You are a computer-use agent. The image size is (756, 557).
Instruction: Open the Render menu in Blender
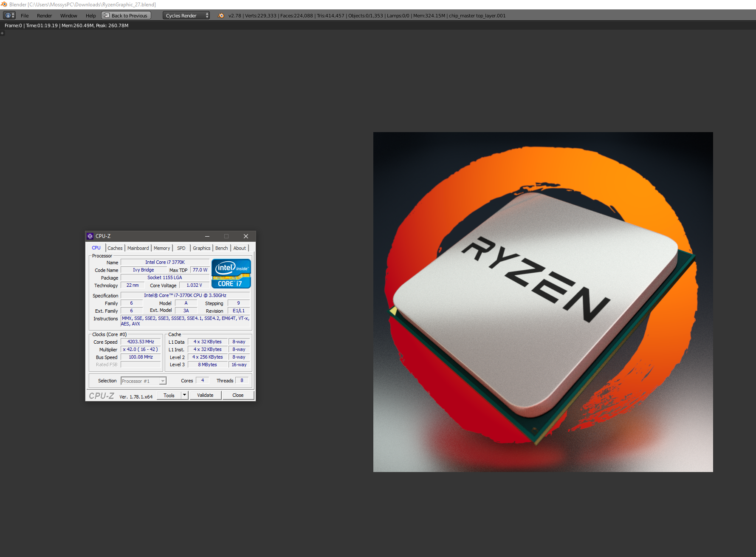44,16
